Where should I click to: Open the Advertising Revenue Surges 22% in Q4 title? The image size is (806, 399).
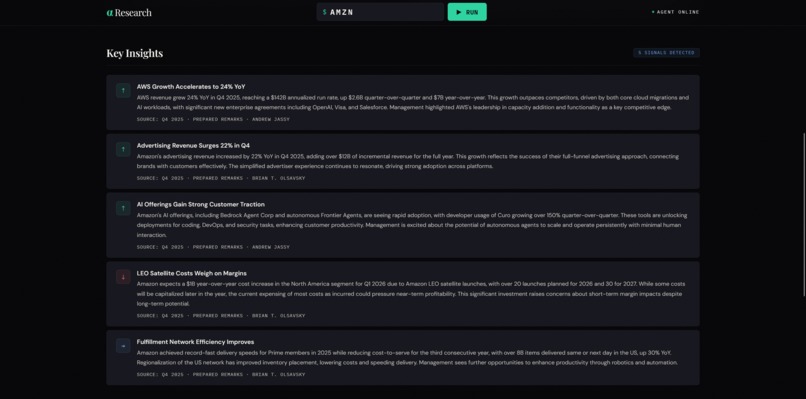pos(193,146)
